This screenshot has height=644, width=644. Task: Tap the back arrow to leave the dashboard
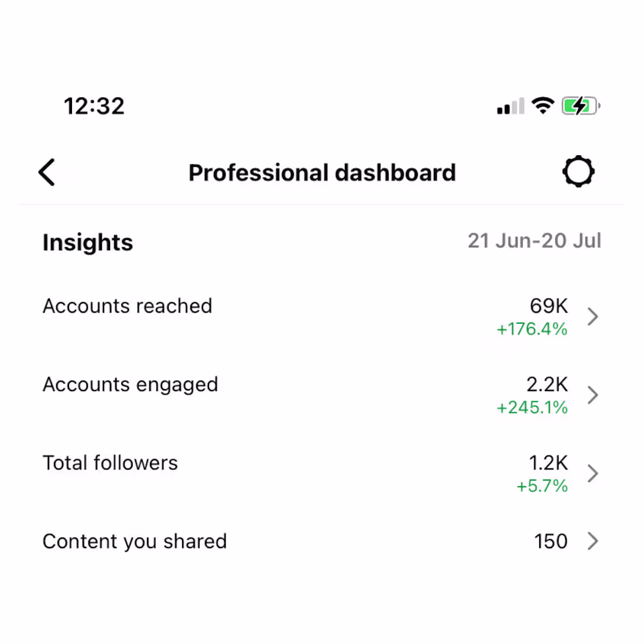[x=47, y=172]
